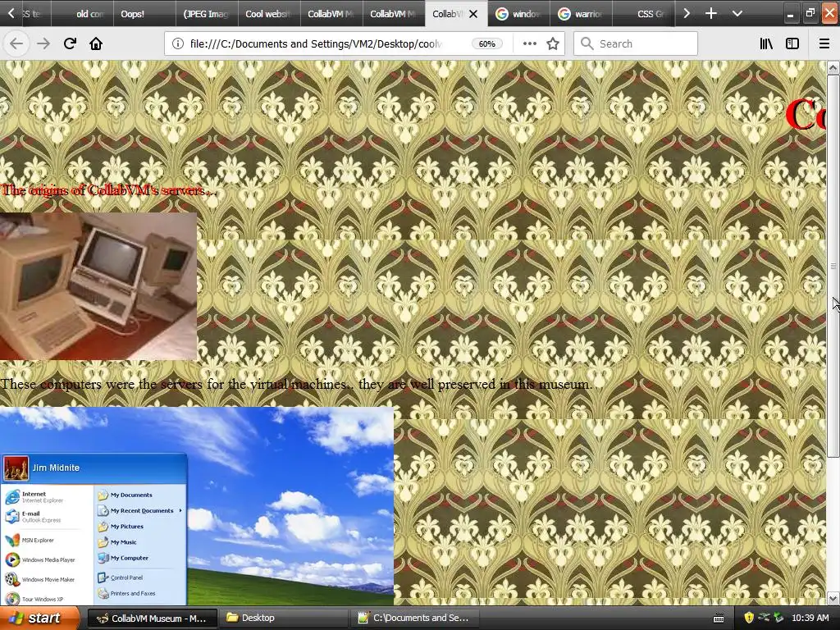Open the Firefox hamburger menu
Screen dimensions: 840x630
click(x=824, y=44)
